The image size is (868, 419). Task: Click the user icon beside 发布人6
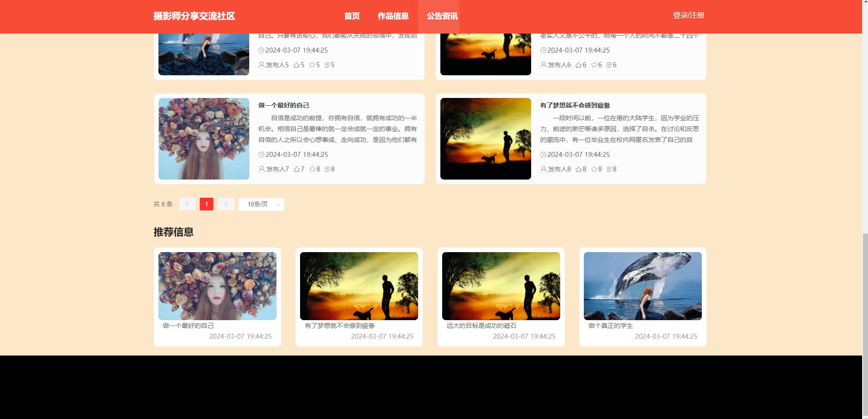543,65
